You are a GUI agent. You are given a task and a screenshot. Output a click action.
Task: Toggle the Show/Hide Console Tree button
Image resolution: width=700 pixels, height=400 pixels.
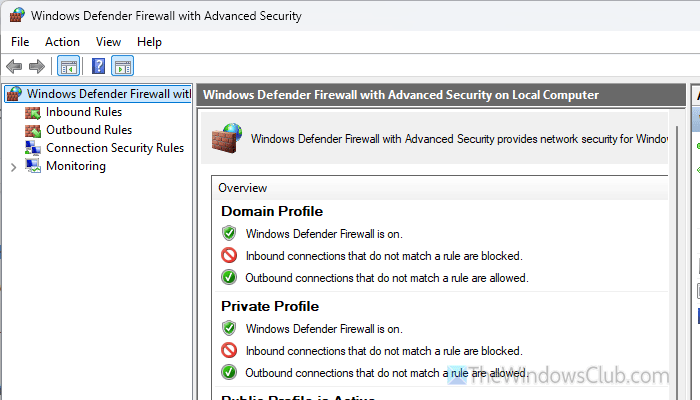point(68,67)
